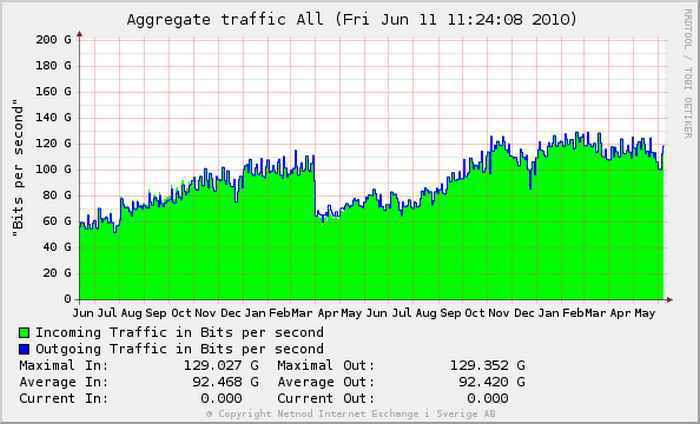Click the last May label on the x-axis
The width and height of the screenshot is (700, 424).
click(644, 313)
